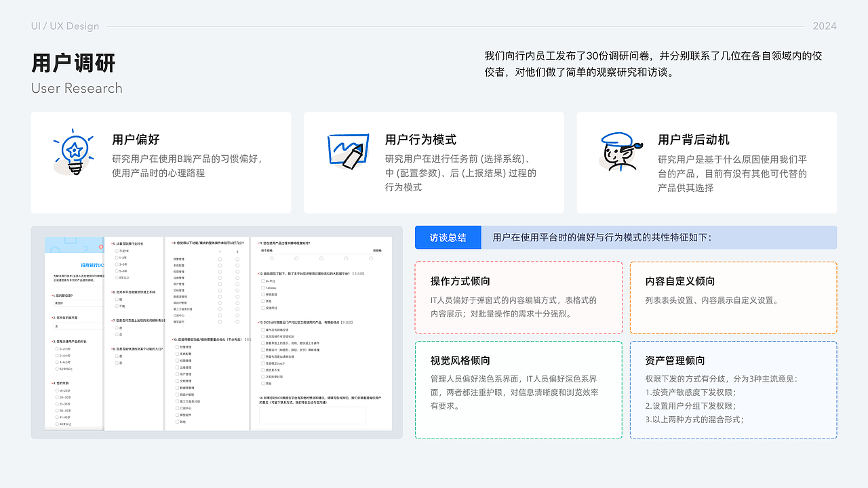
Task: Click the 3.以上两种方式的混合形式 line
Action: (694, 420)
